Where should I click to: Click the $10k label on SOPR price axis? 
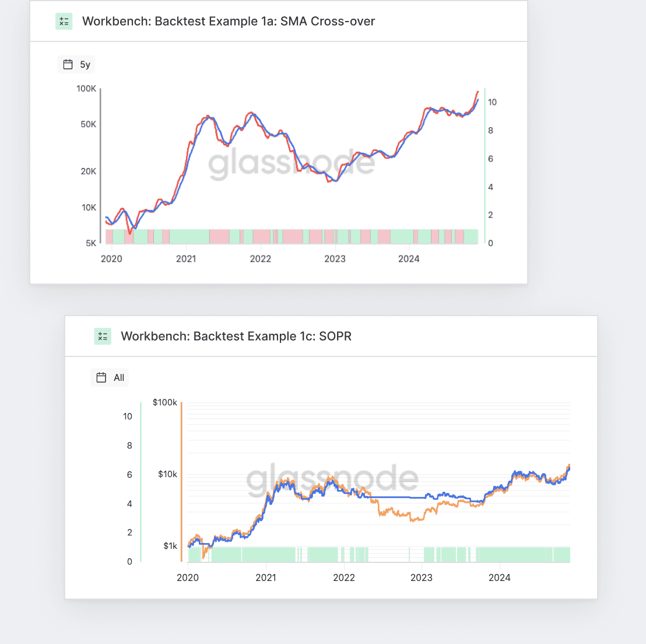pyautogui.click(x=167, y=474)
